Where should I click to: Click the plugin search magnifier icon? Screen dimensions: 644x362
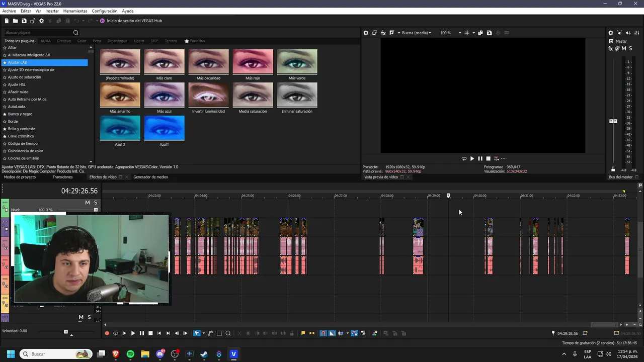[x=76, y=33]
